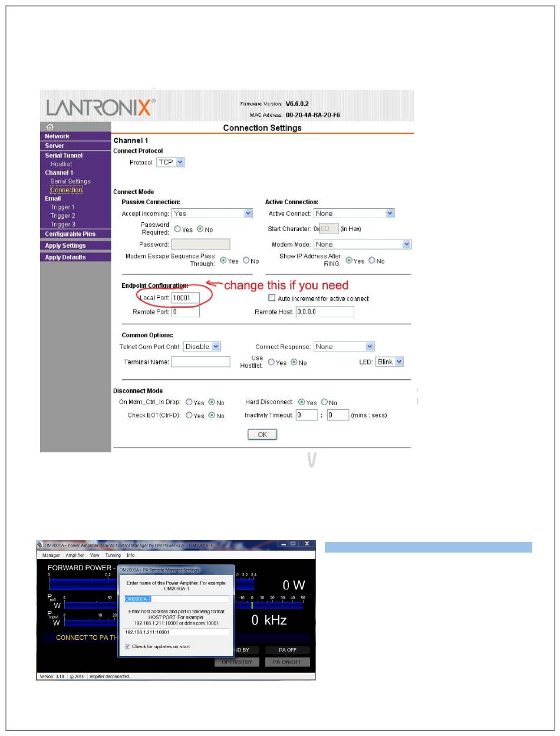Select No for Modem Escape Sequence Pass Through
Image resolution: width=560 pixels, height=736 pixels.
246,260
